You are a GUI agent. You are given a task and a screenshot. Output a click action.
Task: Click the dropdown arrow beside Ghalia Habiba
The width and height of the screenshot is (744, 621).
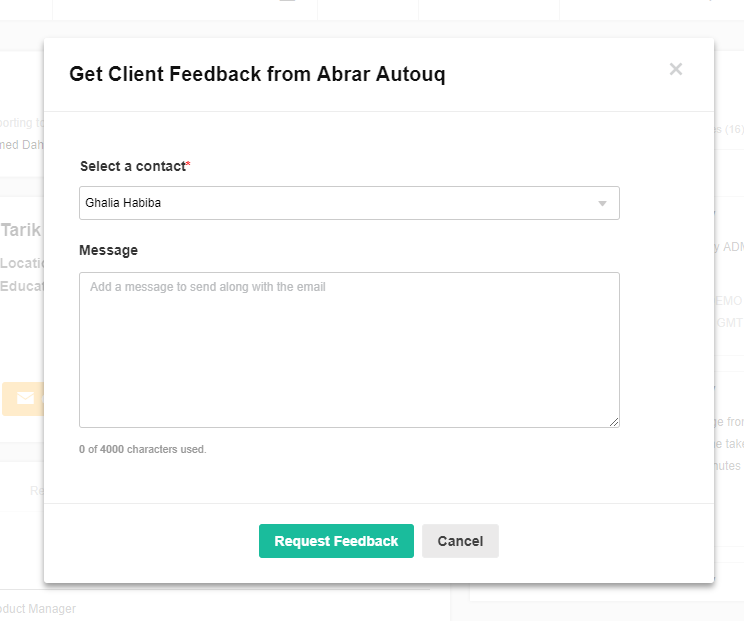(602, 204)
